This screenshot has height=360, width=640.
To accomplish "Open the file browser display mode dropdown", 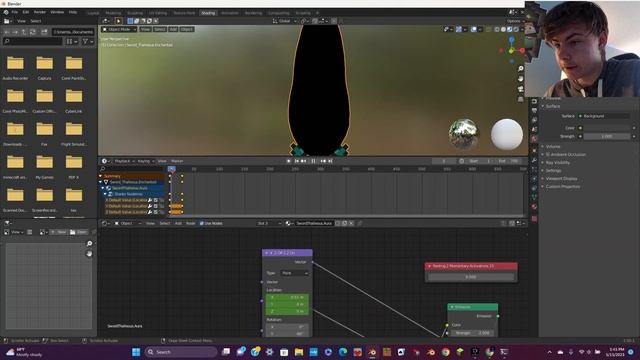I will point(71,41).
